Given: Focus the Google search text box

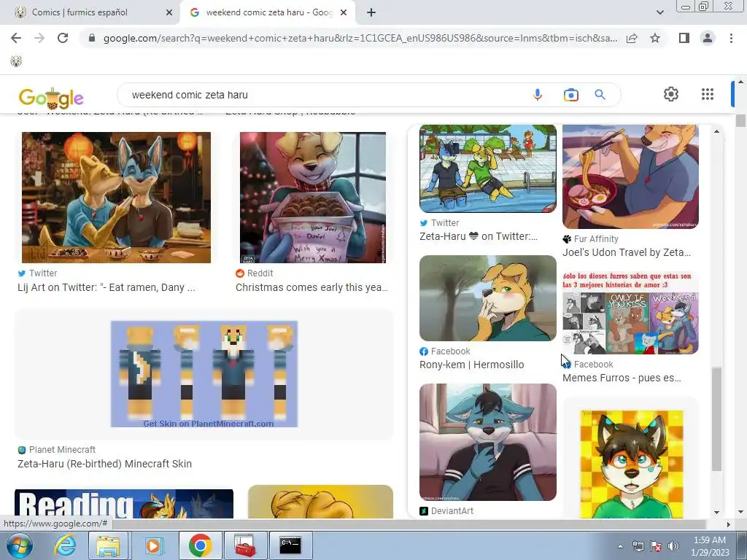Looking at the screenshot, I should point(324,95).
